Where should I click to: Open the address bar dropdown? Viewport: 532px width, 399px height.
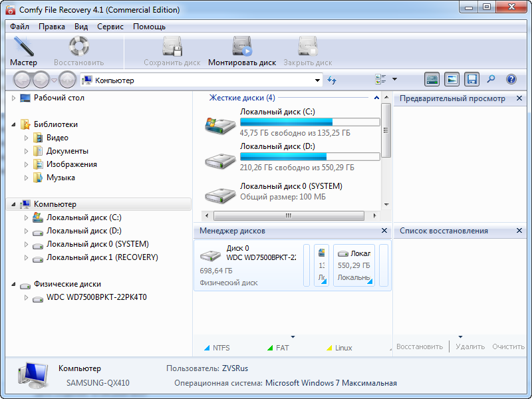pyautogui.click(x=317, y=80)
